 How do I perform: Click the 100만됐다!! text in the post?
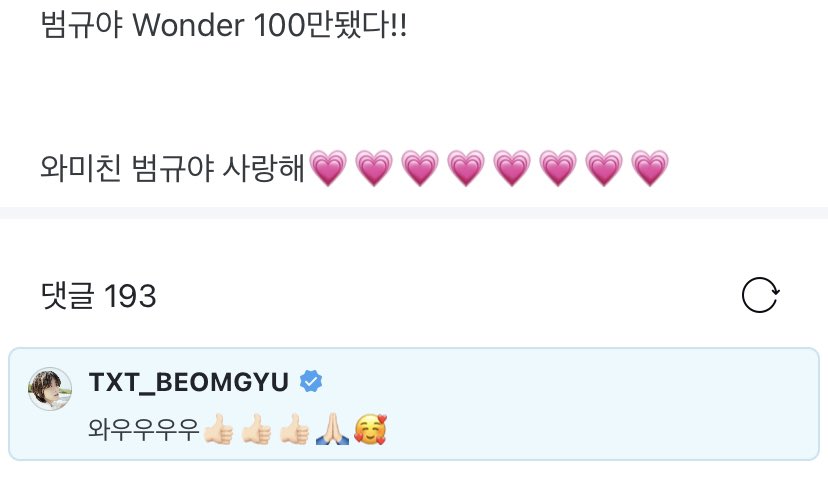[x=331, y=25]
